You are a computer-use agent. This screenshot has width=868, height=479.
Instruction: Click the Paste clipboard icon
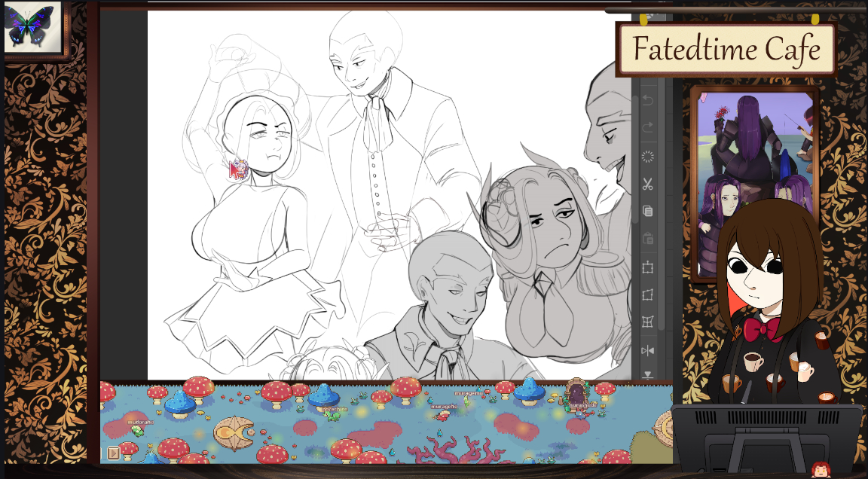point(647,239)
